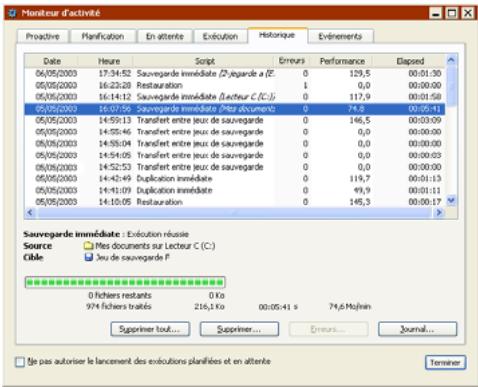Sort by the Date column header
Image resolution: width=478 pixels, height=387 pixels.
52,61
